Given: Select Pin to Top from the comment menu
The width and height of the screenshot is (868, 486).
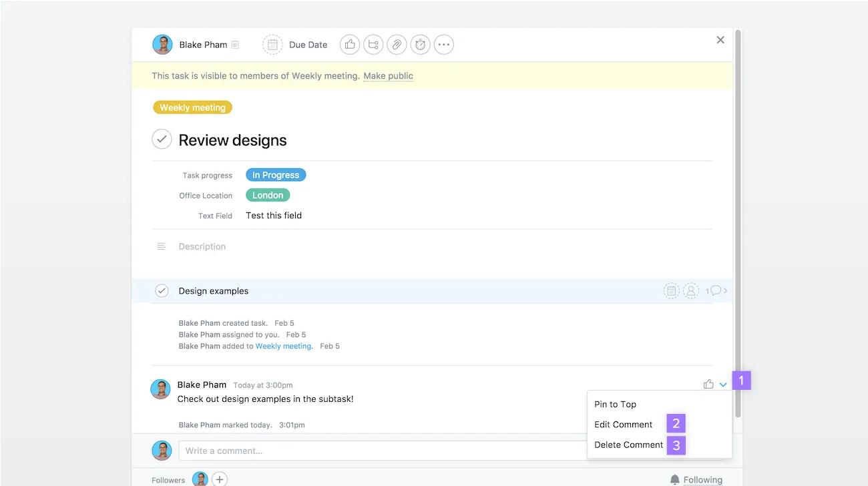Looking at the screenshot, I should click(615, 404).
